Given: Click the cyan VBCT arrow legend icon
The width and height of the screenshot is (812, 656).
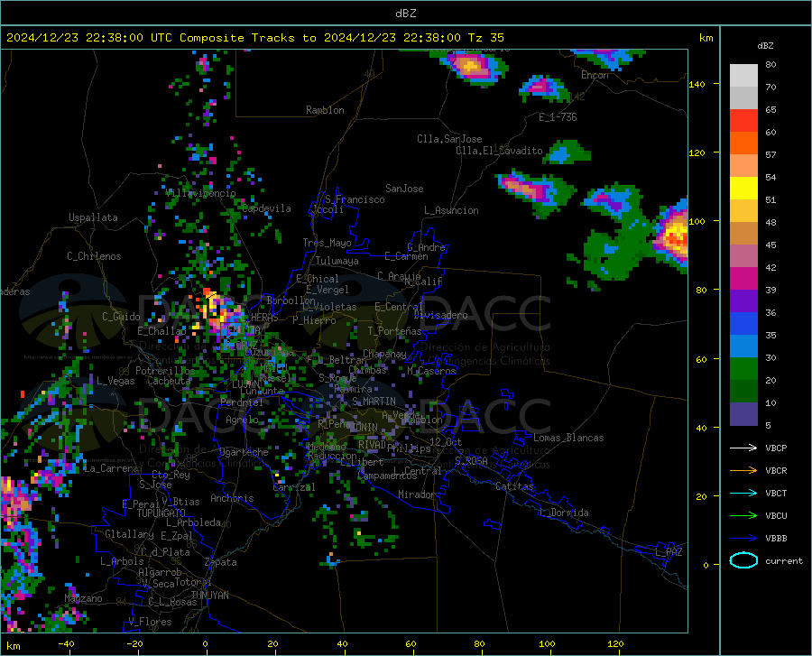Looking at the screenshot, I should (743, 493).
